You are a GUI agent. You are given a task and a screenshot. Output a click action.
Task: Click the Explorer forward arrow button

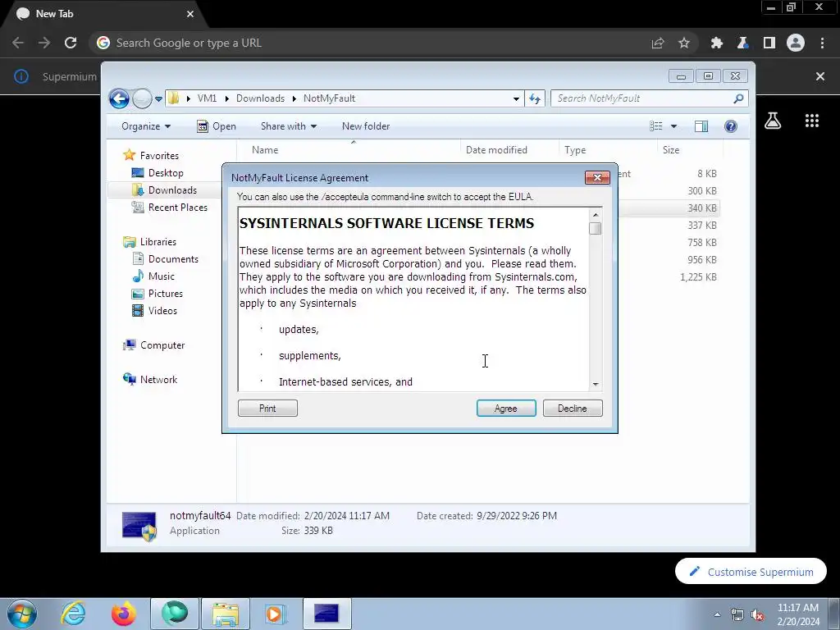(x=142, y=98)
